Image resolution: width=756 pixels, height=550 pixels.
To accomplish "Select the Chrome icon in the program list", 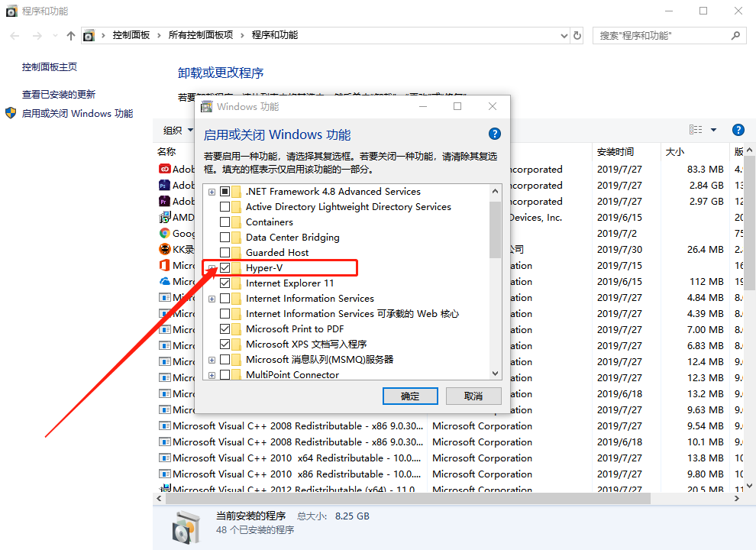I will click(x=164, y=234).
